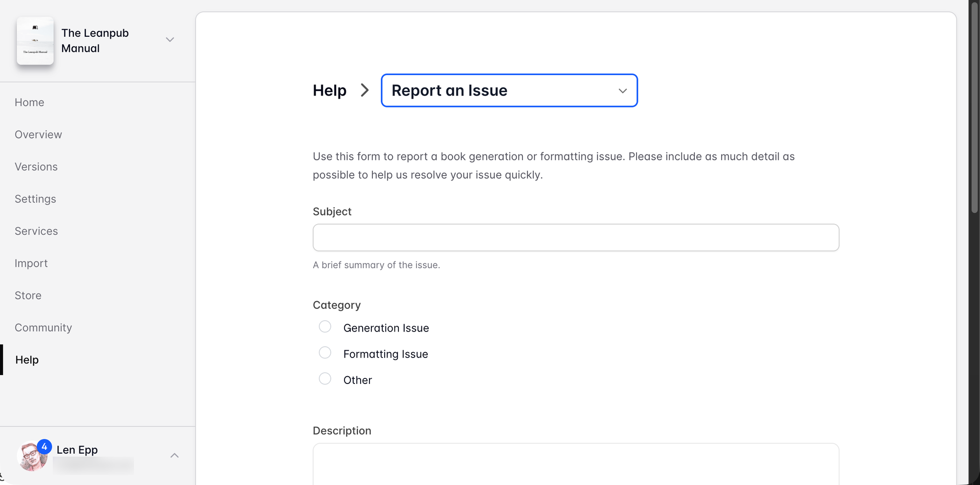Click into the Subject text field
The image size is (980, 485).
pyautogui.click(x=576, y=238)
